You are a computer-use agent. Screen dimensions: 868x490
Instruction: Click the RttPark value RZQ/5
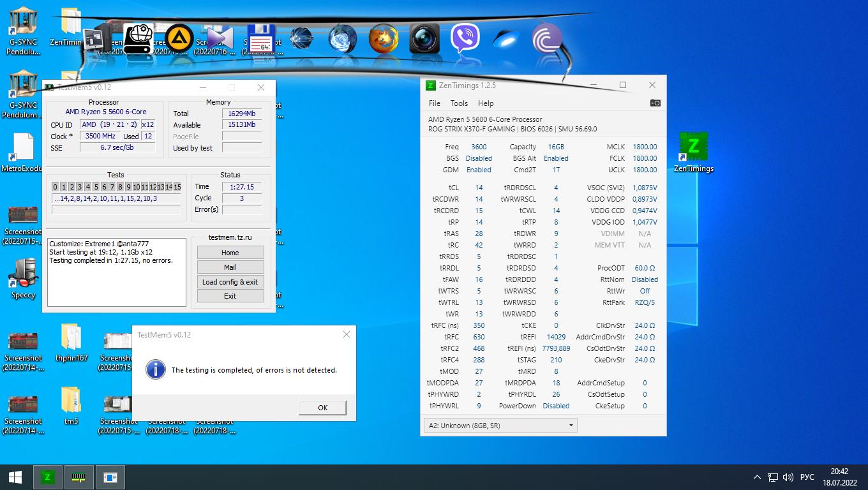645,302
